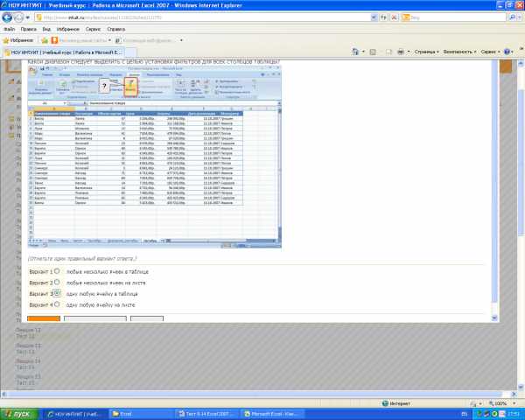The image size is (525, 420).
Task: Click the browser Back arrow button
Action: tap(7, 17)
